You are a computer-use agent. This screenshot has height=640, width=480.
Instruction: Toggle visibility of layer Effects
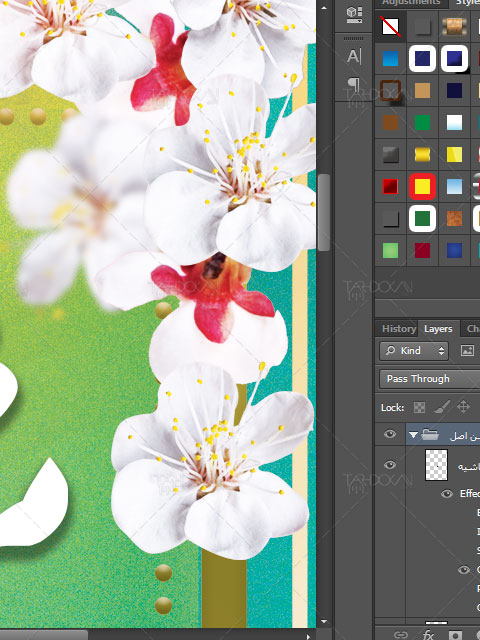[447, 494]
